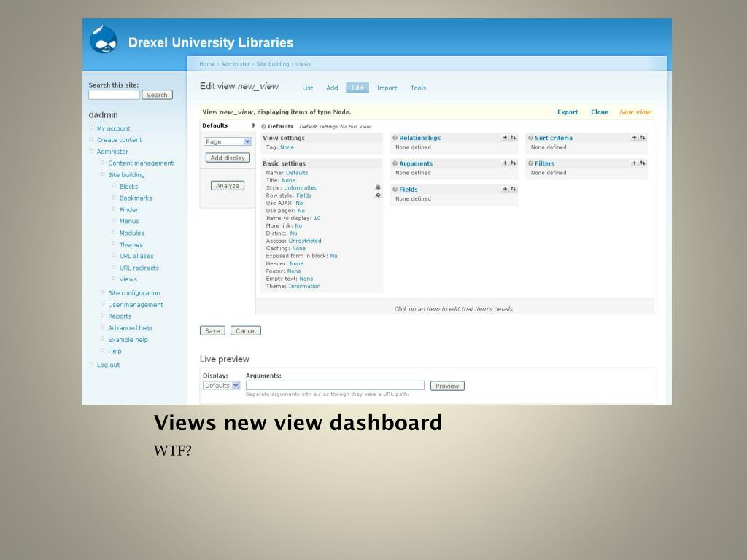
Task: Click the help icon beside Sort criteria
Action: 531,138
